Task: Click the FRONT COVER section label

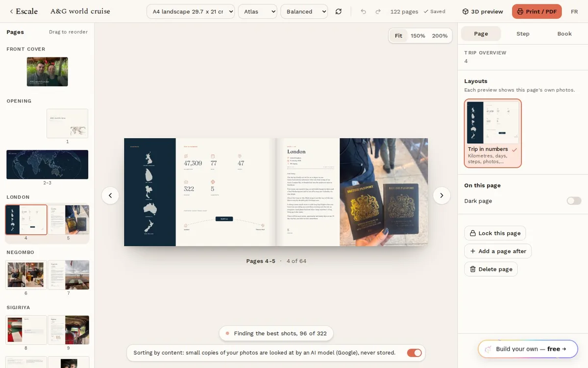Action: (26, 49)
